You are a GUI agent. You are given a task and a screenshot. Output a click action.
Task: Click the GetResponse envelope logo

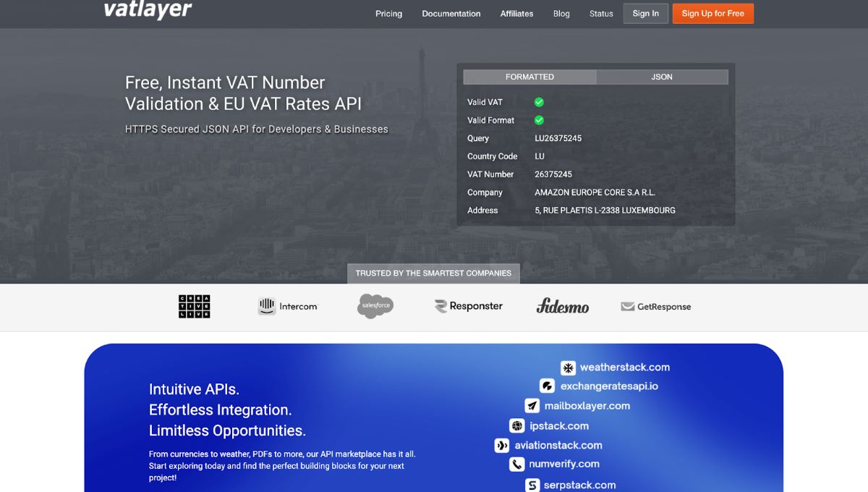tap(655, 306)
